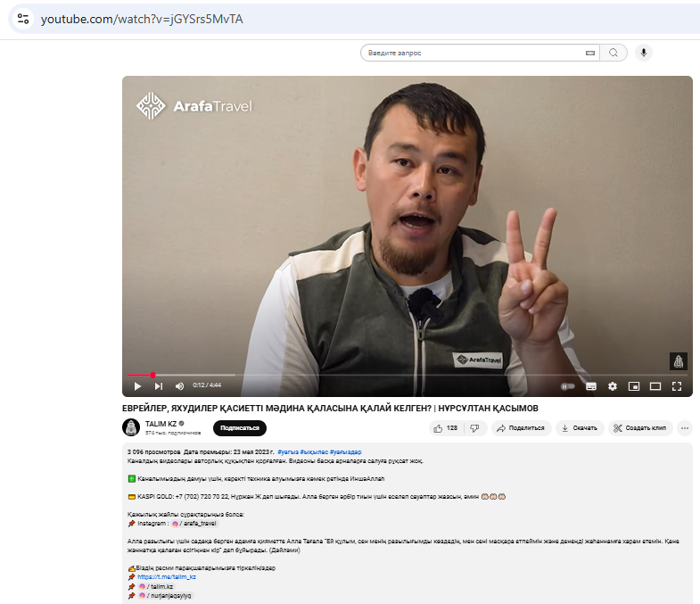Subscribe with the Подписаться button

(x=239, y=428)
